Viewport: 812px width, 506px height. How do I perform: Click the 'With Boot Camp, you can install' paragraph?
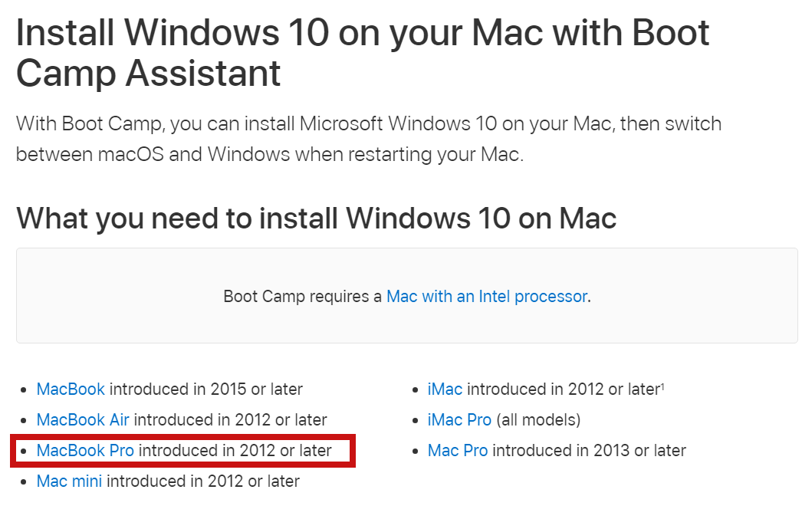(x=369, y=139)
